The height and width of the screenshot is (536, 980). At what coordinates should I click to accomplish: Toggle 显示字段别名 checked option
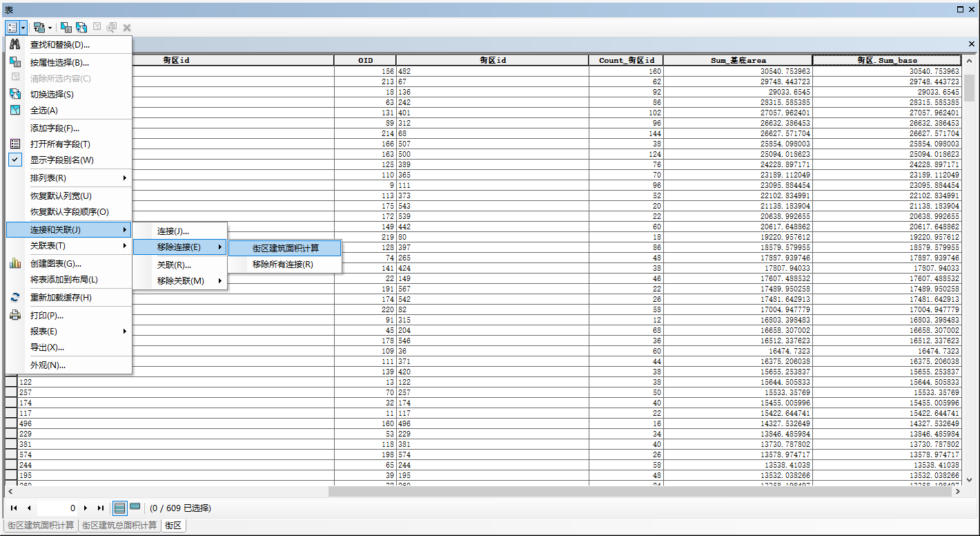[x=62, y=160]
